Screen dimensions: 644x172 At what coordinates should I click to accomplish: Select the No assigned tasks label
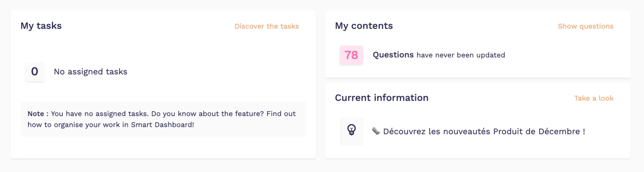click(x=91, y=72)
